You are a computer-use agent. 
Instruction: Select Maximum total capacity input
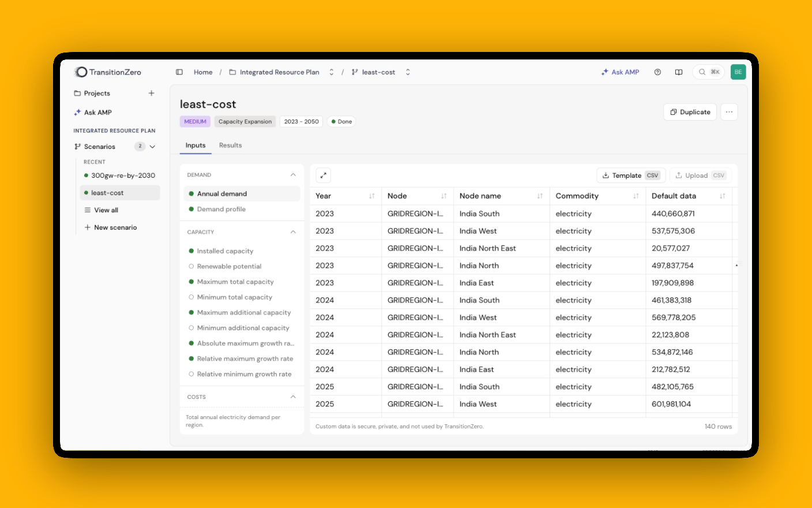(242, 282)
